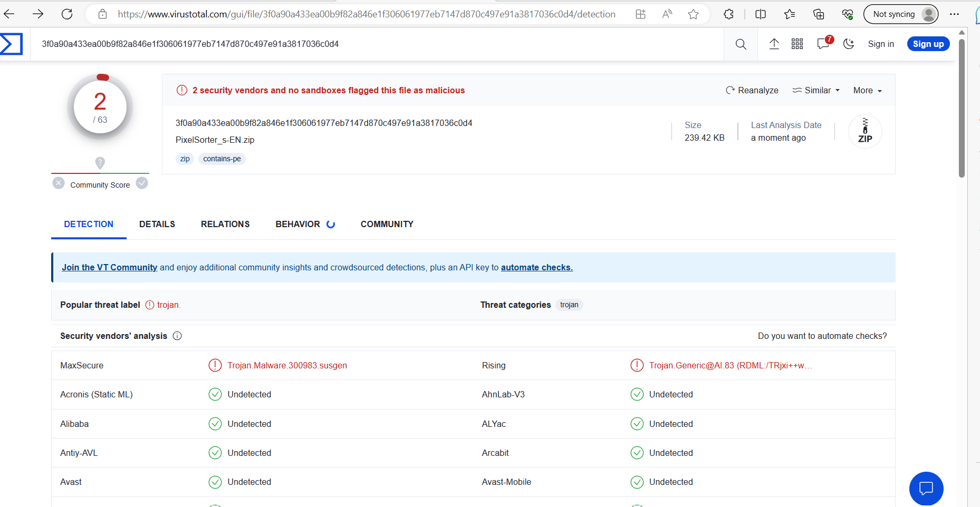The image size is (980, 507).
Task: Click the info icon beside Security vendors' analysis
Action: [x=177, y=336]
